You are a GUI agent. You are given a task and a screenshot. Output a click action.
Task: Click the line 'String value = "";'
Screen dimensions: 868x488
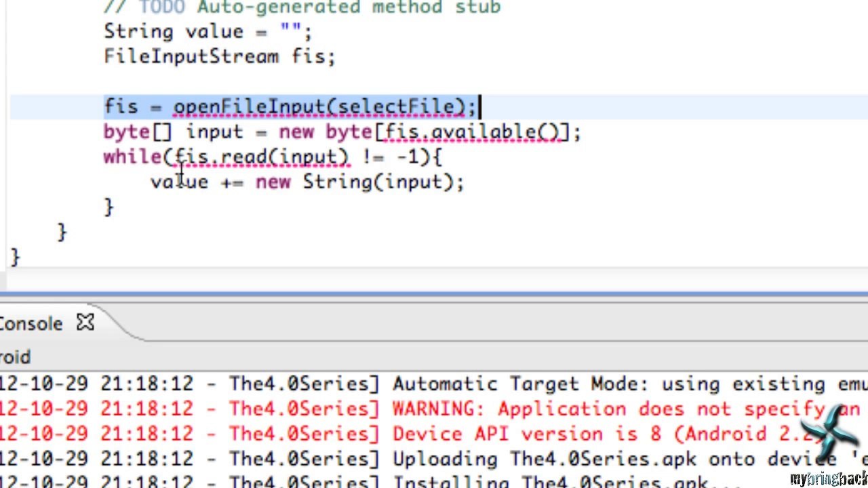click(208, 32)
